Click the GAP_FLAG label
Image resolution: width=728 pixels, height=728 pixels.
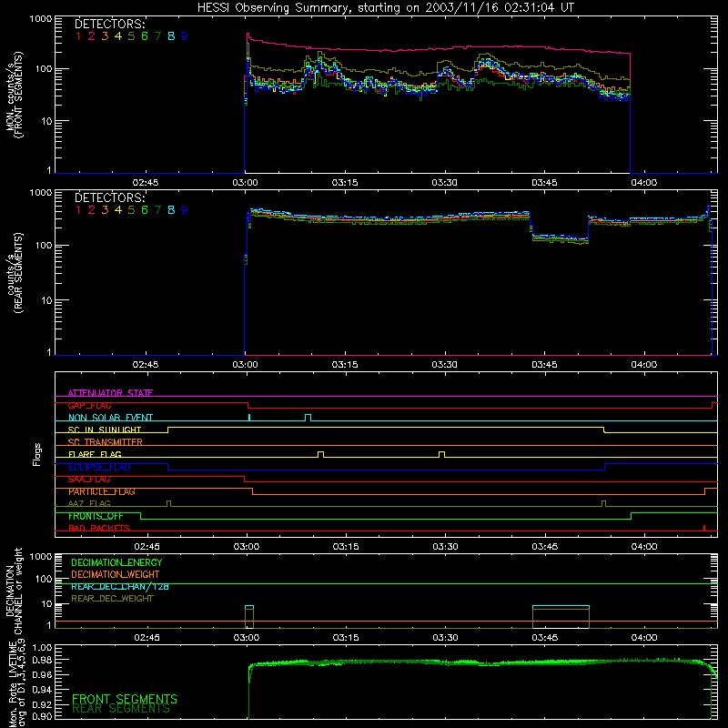coord(89,405)
